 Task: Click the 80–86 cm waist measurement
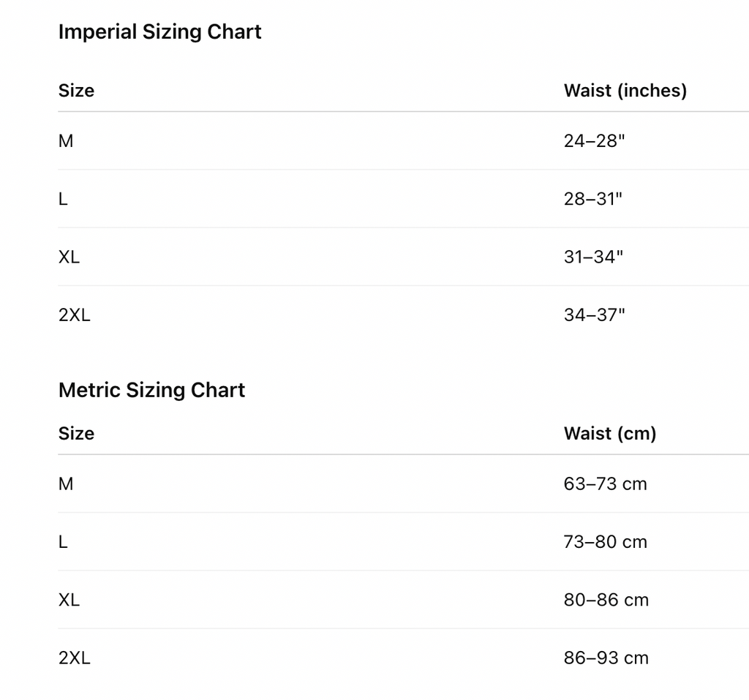tap(606, 601)
